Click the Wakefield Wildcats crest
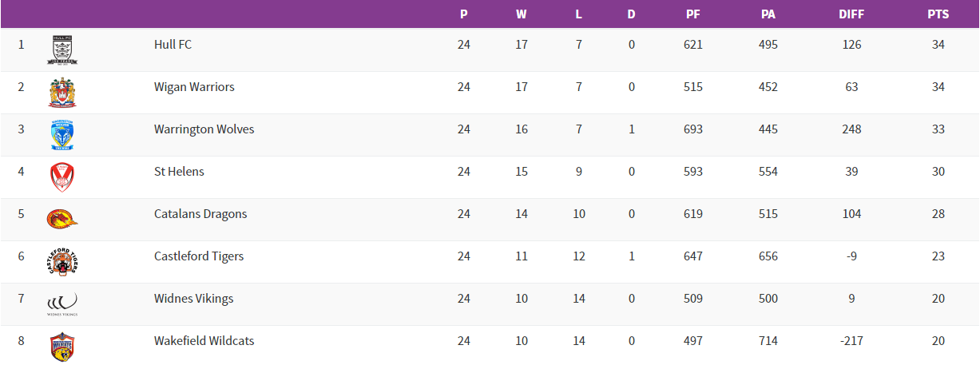Screen dimensions: 980x369 [x=62, y=346]
